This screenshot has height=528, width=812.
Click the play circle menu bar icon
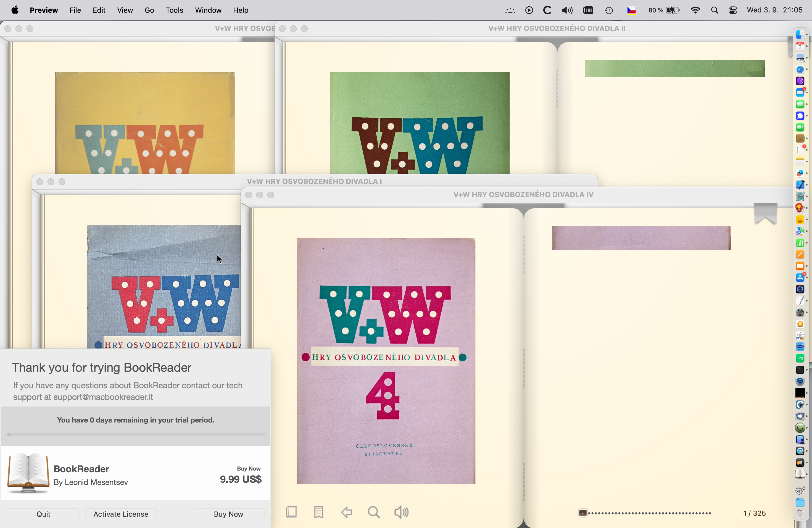tap(529, 10)
